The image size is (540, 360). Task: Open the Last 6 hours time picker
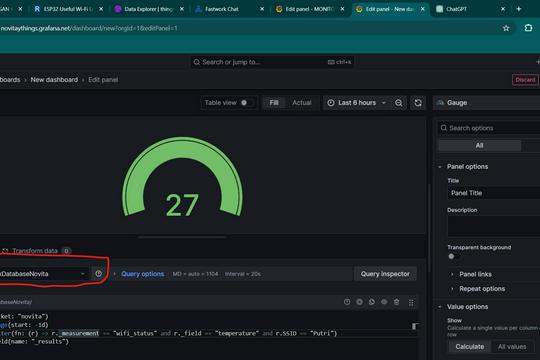point(357,103)
